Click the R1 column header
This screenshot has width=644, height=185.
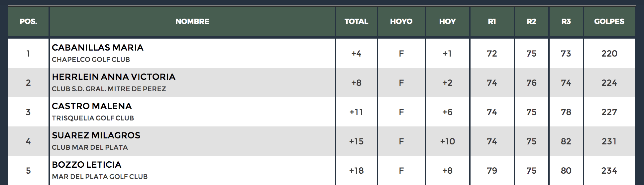[492, 21]
